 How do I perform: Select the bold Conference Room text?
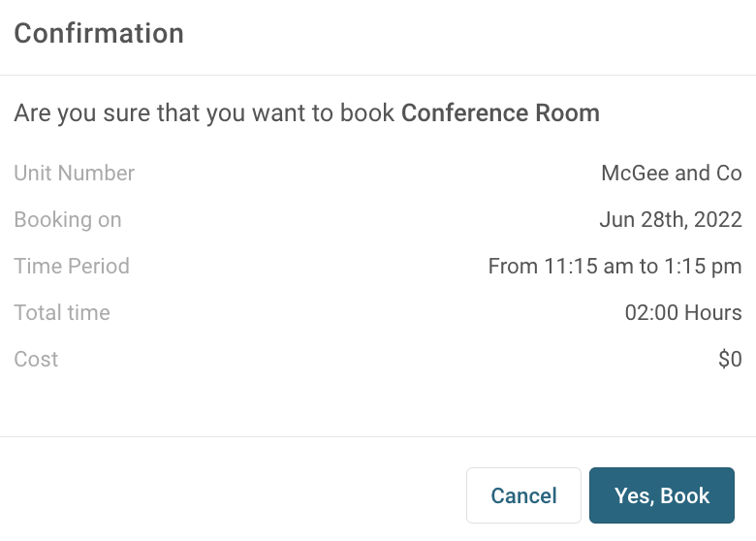(500, 113)
